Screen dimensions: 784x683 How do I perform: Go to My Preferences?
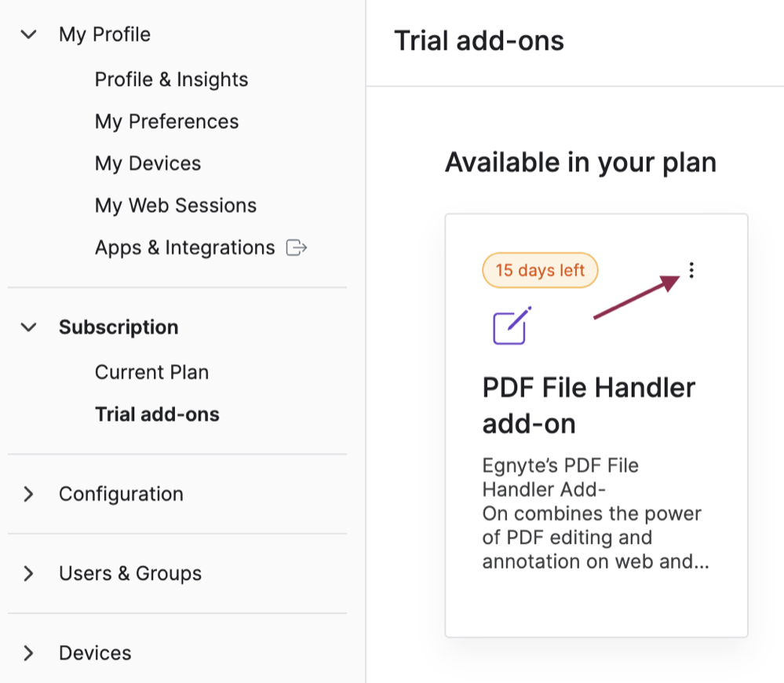pyautogui.click(x=167, y=122)
